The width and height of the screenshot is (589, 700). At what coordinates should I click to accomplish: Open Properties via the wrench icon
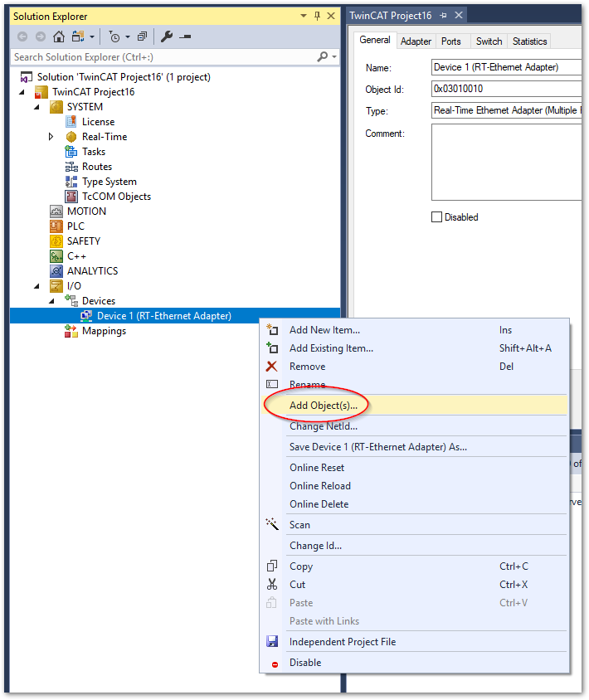click(167, 36)
